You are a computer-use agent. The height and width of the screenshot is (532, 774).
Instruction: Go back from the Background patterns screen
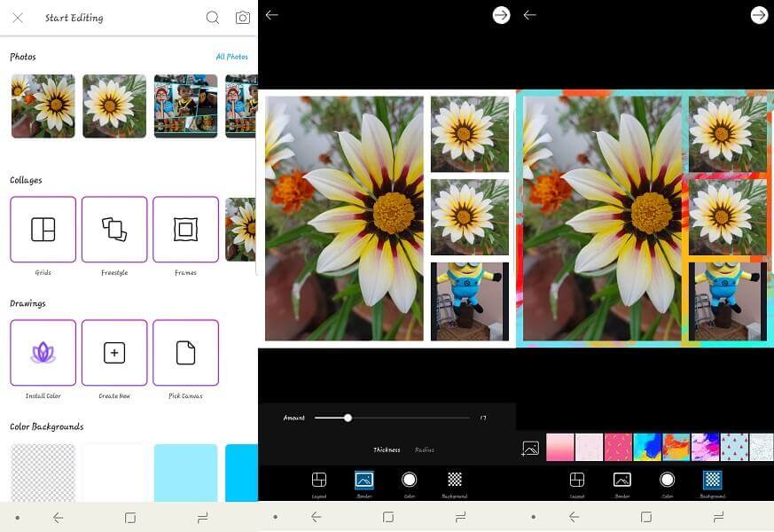click(530, 15)
